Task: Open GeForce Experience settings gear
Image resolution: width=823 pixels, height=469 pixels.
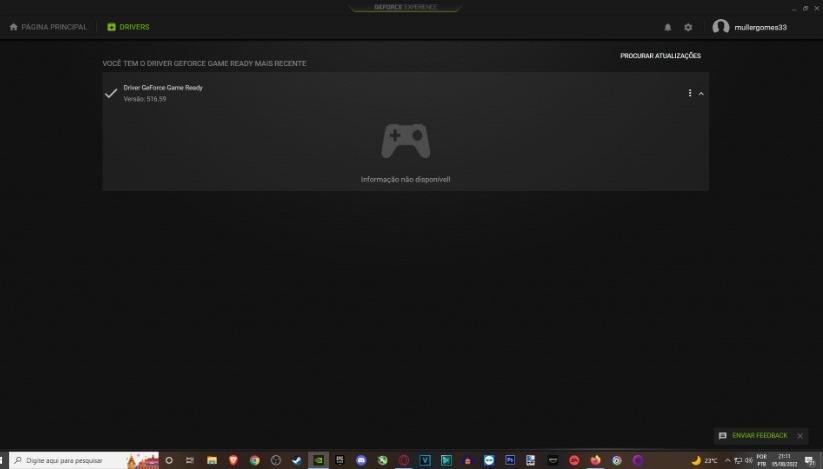Action: (688, 27)
